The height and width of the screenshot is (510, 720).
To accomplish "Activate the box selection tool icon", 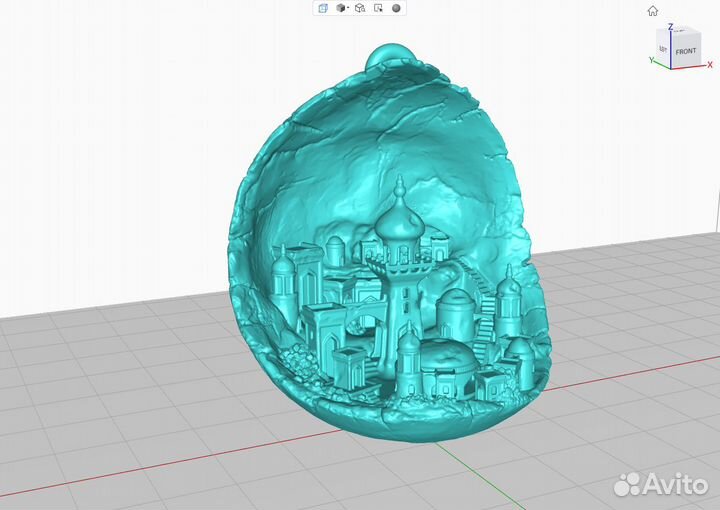I will [x=378, y=8].
